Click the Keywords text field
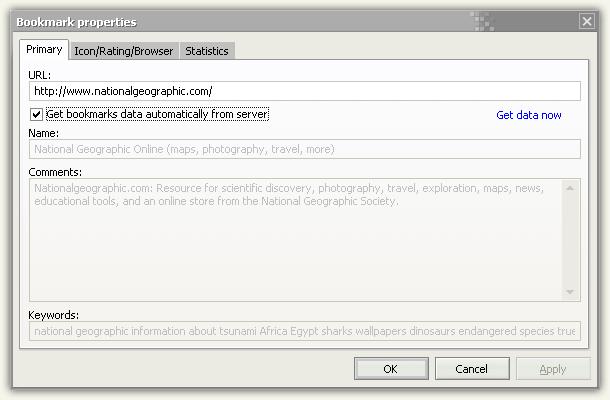 (x=305, y=331)
